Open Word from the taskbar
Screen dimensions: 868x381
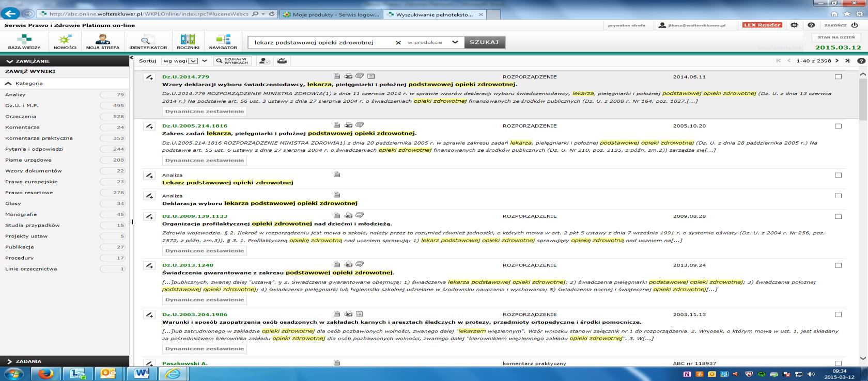point(141,373)
